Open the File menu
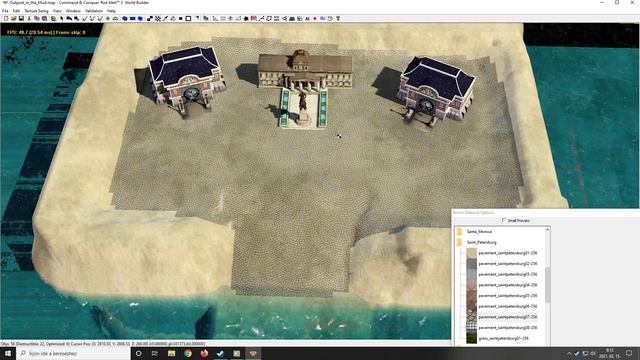 [5, 11]
